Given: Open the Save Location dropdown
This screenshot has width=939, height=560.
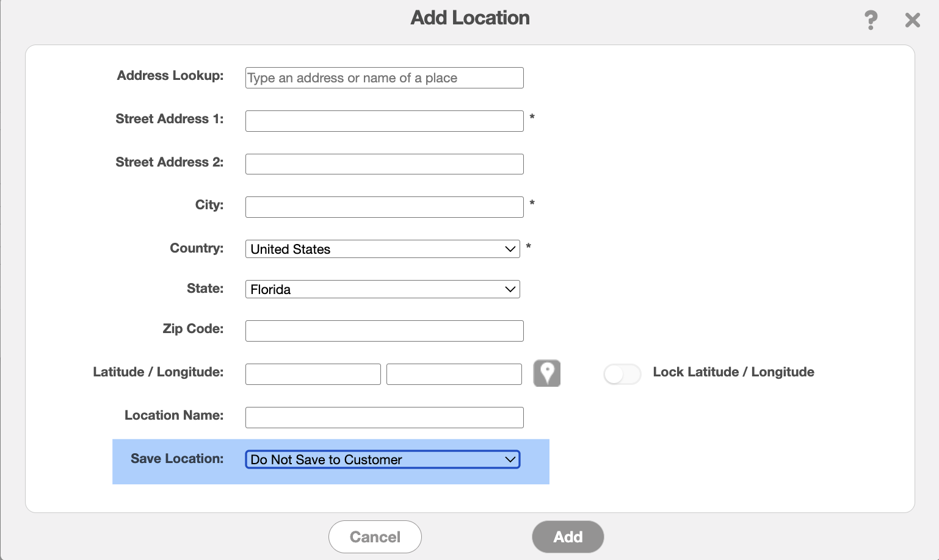Looking at the screenshot, I should (x=383, y=459).
